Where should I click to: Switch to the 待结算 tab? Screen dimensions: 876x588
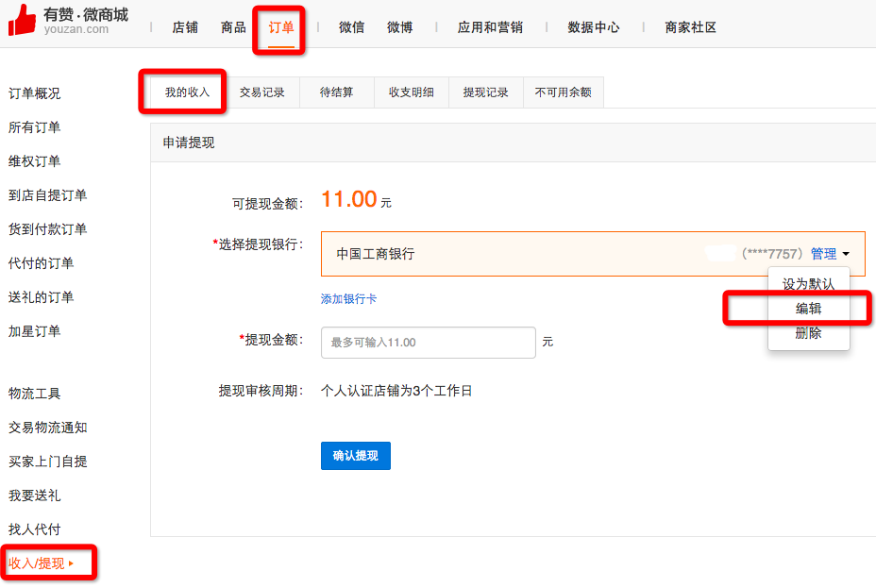(x=336, y=92)
